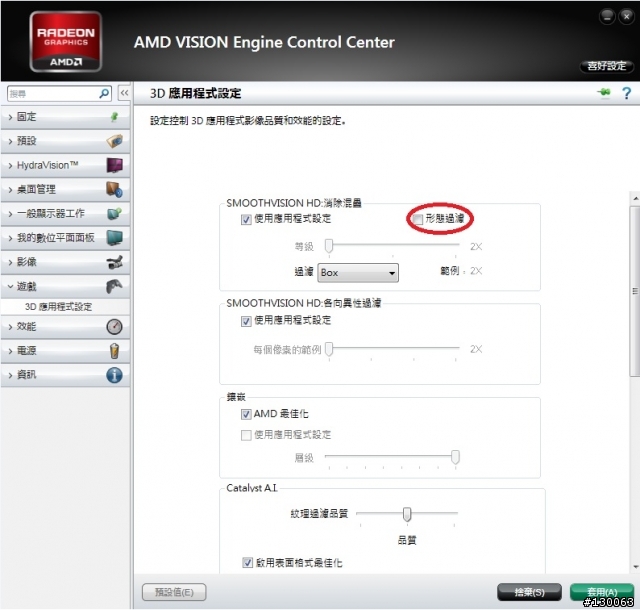Click the Radeon Graphics AMD logo
The height and width of the screenshot is (610, 640).
[66, 42]
